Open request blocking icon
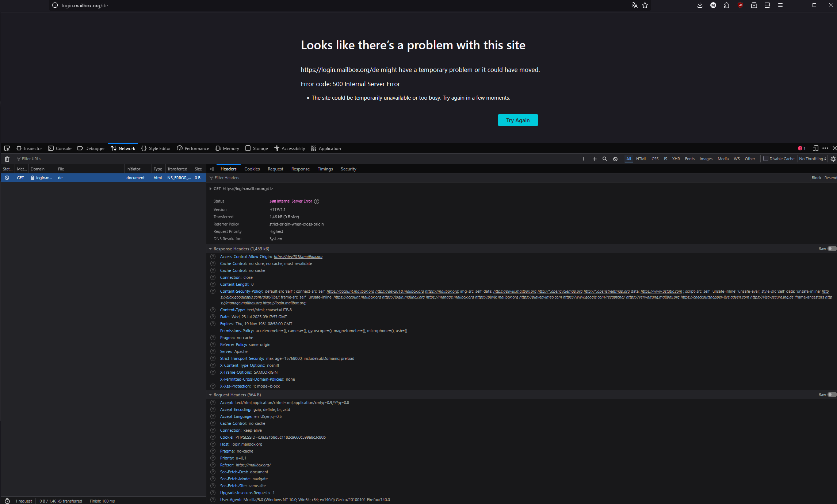Viewport: 837px width, 504px height. (x=615, y=159)
